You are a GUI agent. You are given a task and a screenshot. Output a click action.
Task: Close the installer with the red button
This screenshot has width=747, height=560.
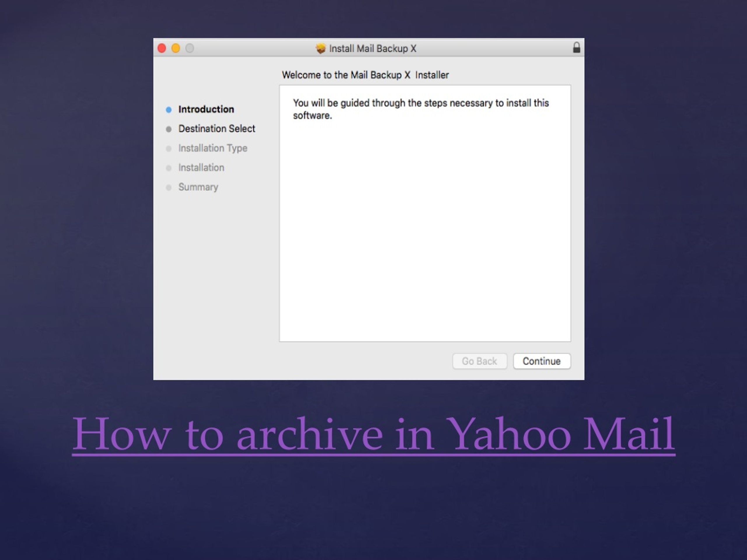pos(162,48)
